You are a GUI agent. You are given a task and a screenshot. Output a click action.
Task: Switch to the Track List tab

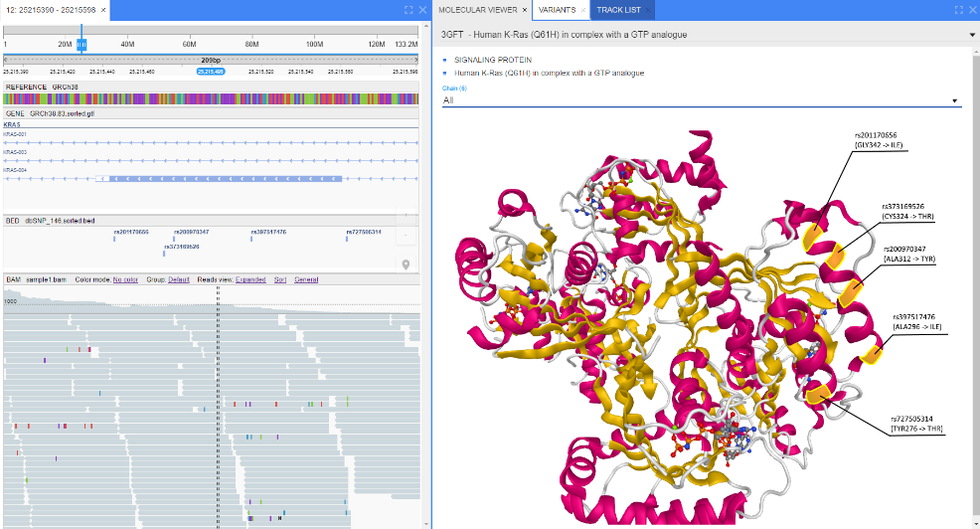pos(618,10)
